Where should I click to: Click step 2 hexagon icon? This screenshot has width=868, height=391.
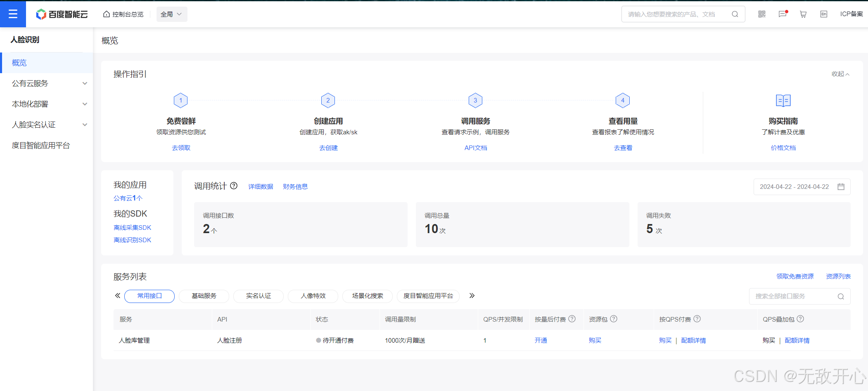[x=328, y=100]
